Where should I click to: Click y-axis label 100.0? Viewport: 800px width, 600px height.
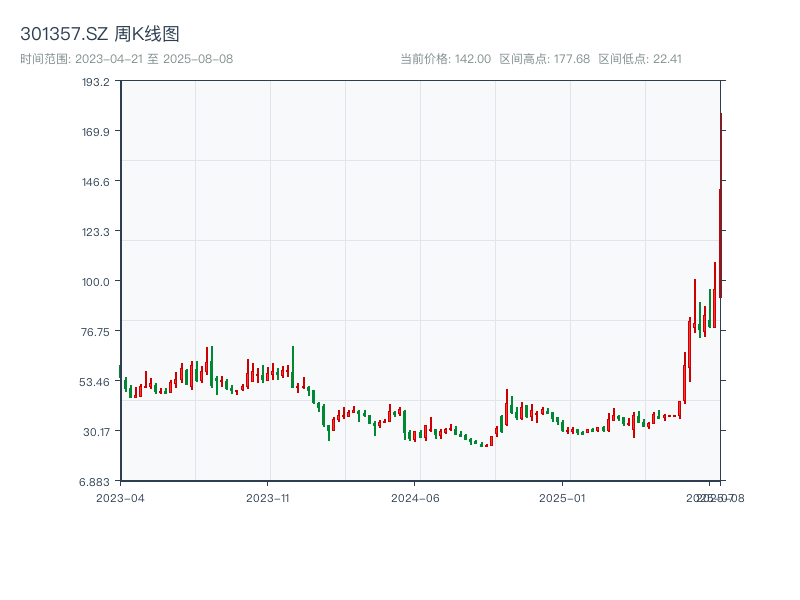click(96, 282)
